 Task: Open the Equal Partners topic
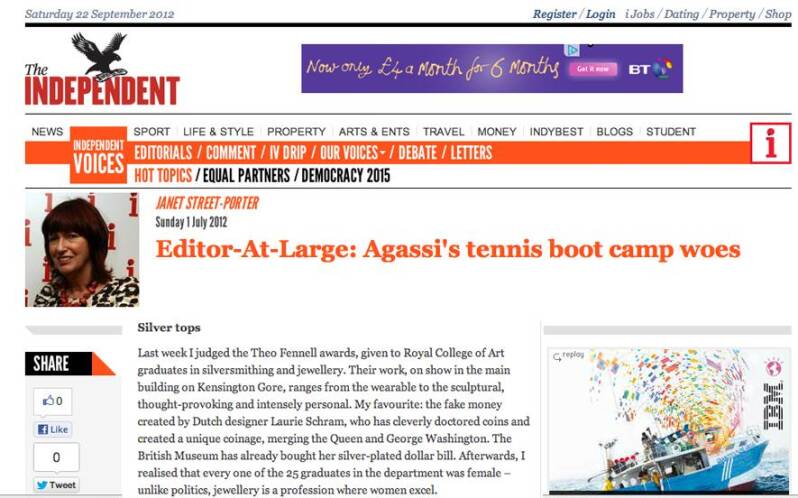(246, 175)
